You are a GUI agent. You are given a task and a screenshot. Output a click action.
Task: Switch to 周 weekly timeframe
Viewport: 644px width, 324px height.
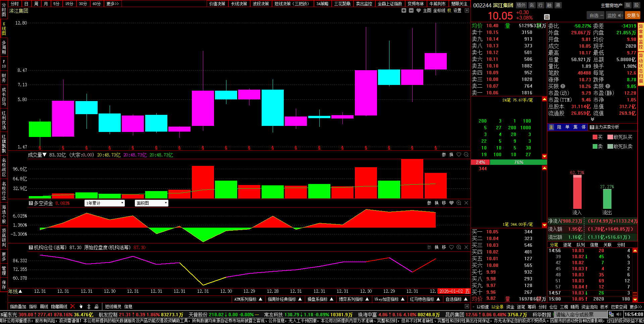36,4
